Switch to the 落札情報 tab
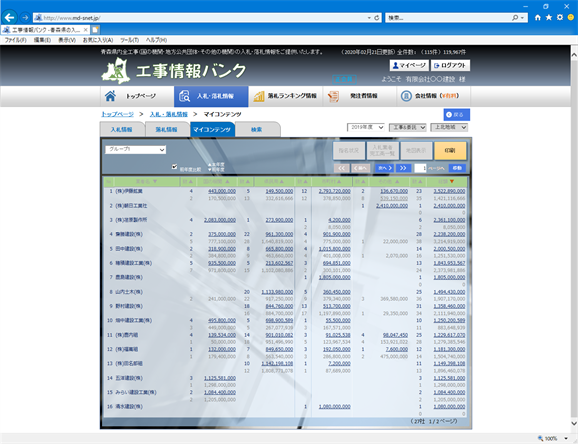This screenshot has height=444, width=578. (x=166, y=129)
